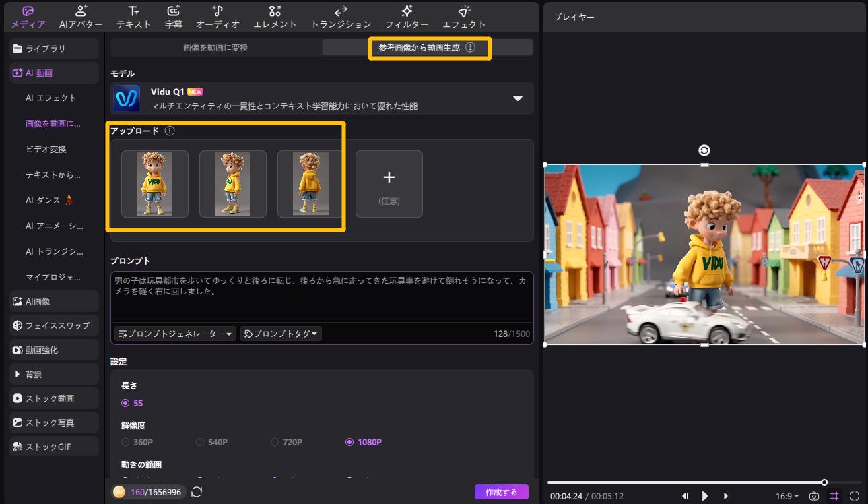Viewport: 868px width, 504px height.
Task: Click the + upload slot marked 任意
Action: [x=389, y=183]
